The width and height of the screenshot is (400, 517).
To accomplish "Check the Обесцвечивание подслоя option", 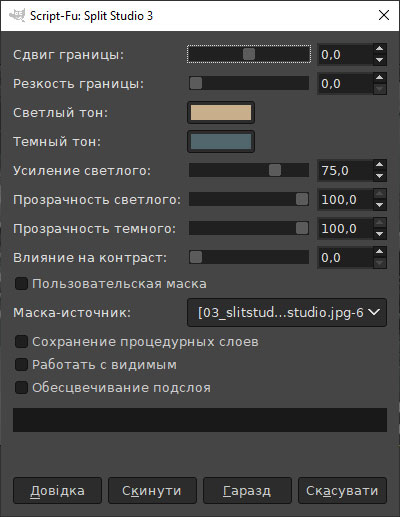I will tap(21, 388).
